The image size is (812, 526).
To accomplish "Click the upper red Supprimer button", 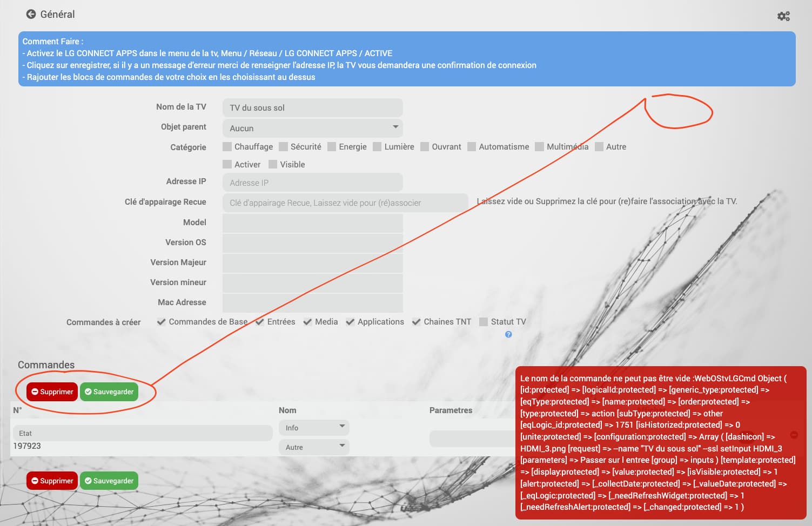I will [52, 392].
